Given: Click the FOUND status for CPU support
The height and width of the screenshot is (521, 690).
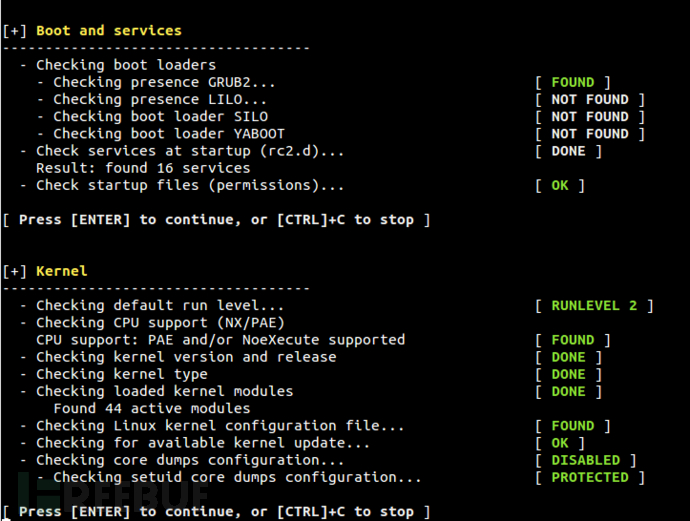Looking at the screenshot, I should (x=572, y=340).
